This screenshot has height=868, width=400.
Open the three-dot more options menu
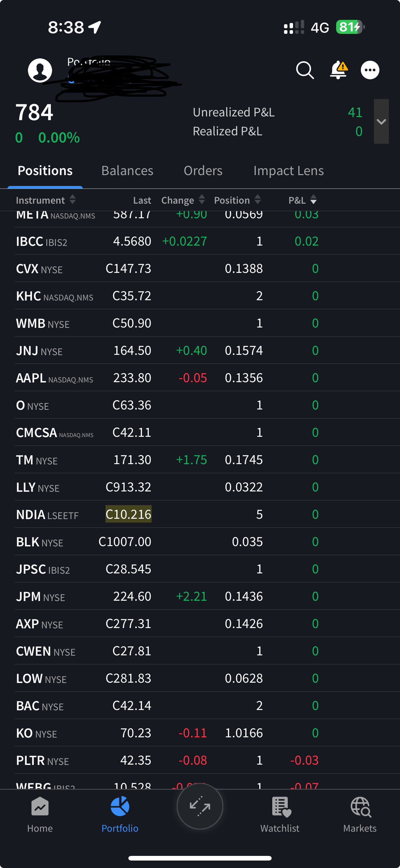point(370,70)
